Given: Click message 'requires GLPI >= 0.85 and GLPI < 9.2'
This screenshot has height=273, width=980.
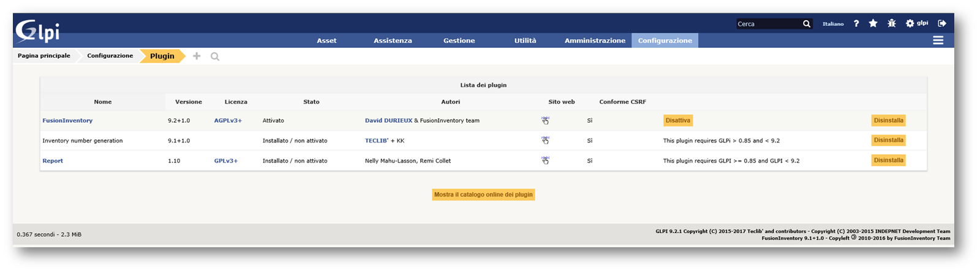Looking at the screenshot, I should [731, 161].
